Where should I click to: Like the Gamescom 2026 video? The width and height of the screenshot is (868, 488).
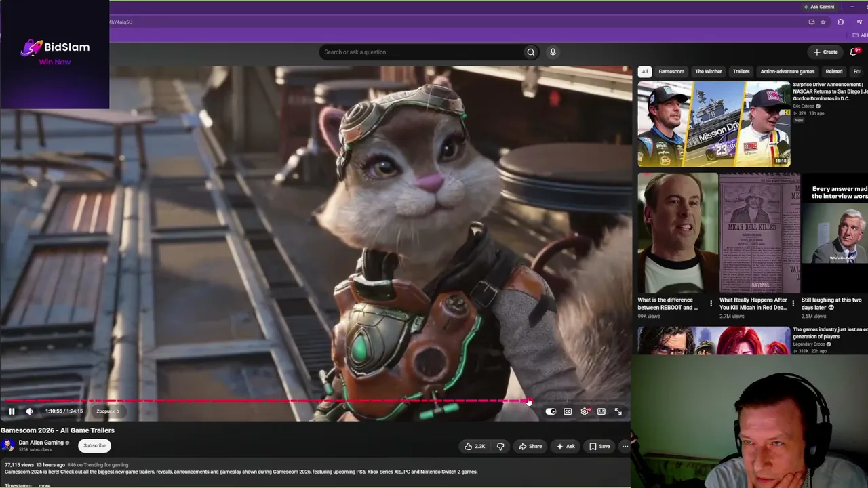pyautogui.click(x=475, y=446)
